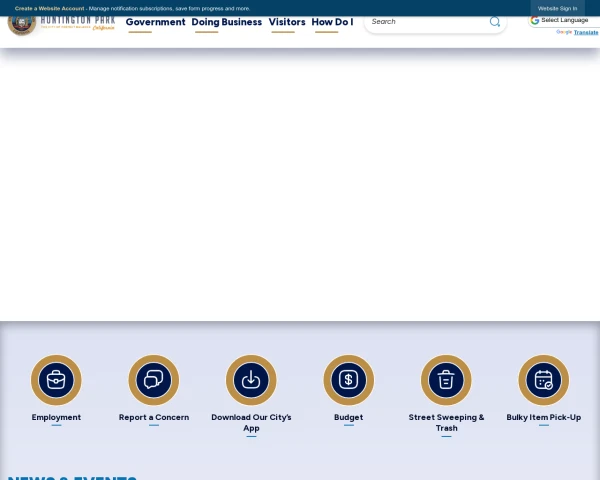
Task: Open the Select Language dropdown
Action: pyautogui.click(x=564, y=20)
